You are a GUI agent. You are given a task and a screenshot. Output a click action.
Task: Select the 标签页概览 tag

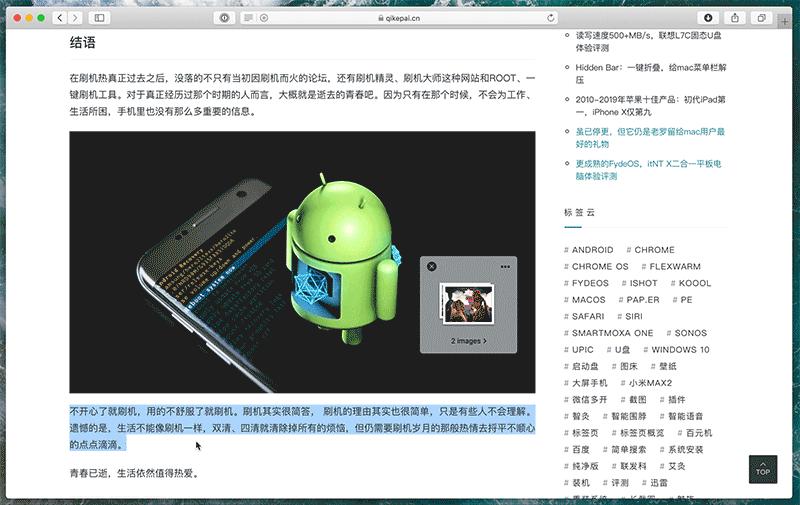(x=638, y=433)
